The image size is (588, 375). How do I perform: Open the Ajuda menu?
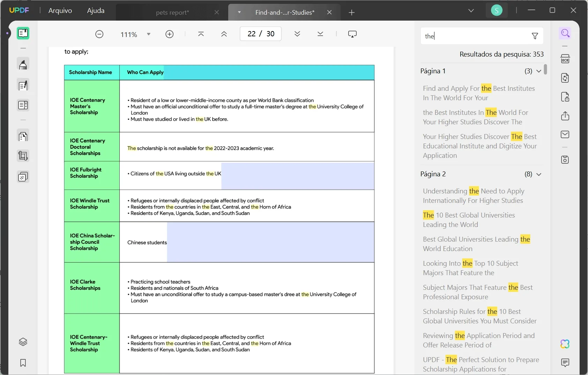[x=96, y=10]
